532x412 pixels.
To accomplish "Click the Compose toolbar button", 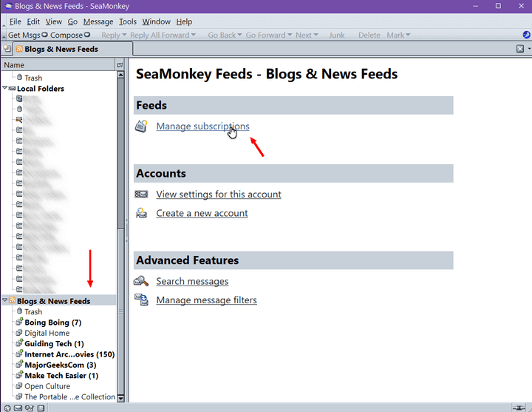I will click(x=66, y=35).
